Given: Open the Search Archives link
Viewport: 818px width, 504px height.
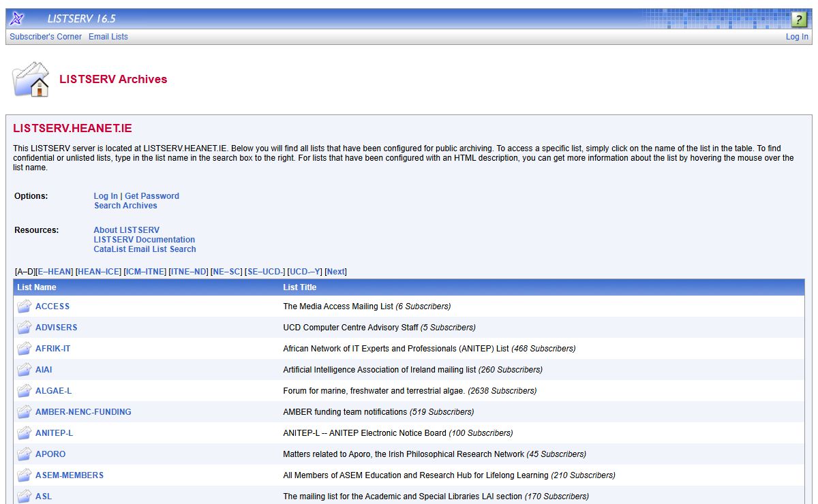Looking at the screenshot, I should point(125,206).
